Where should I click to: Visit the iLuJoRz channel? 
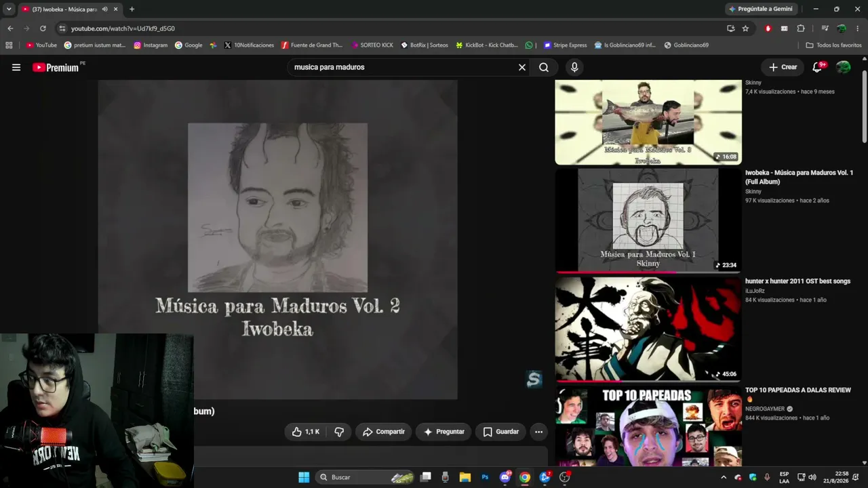click(755, 291)
